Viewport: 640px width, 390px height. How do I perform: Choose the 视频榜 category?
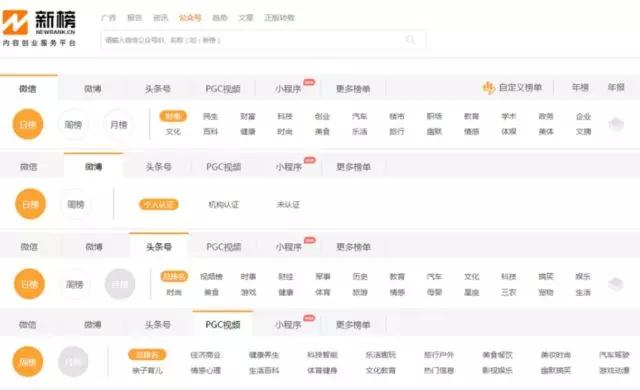click(x=211, y=277)
